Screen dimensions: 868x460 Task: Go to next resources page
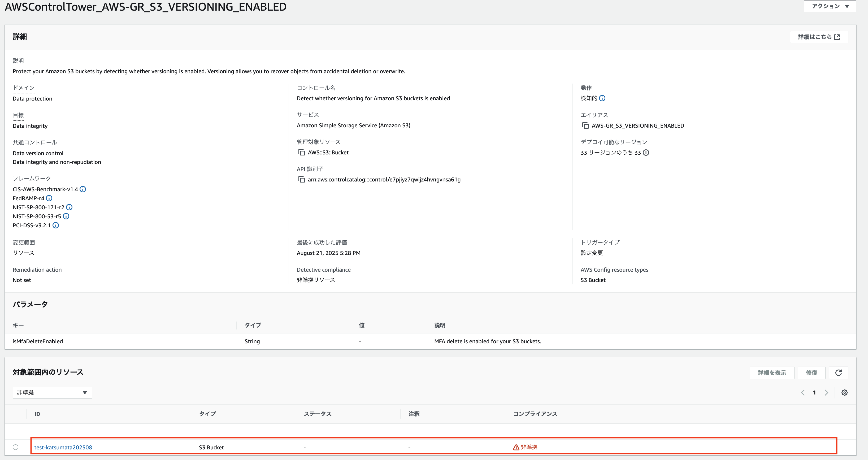tap(826, 392)
